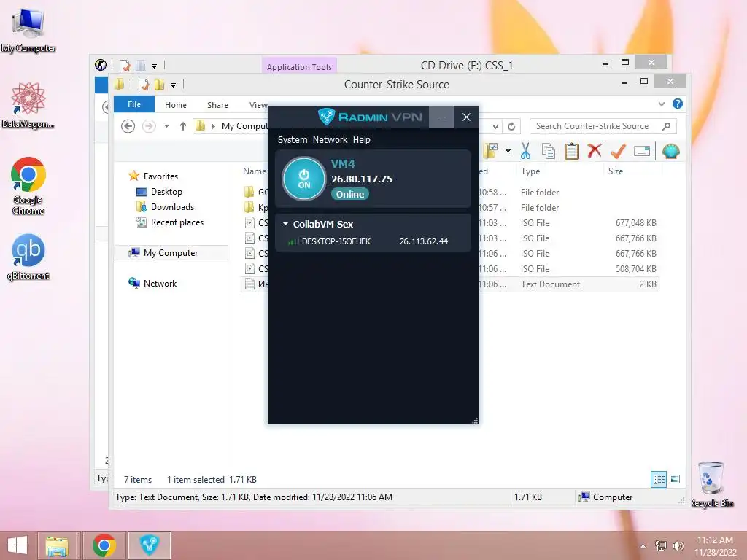The height and width of the screenshot is (560, 747).
Task: Open qBittorrent desktop shortcut
Action: coord(28,257)
